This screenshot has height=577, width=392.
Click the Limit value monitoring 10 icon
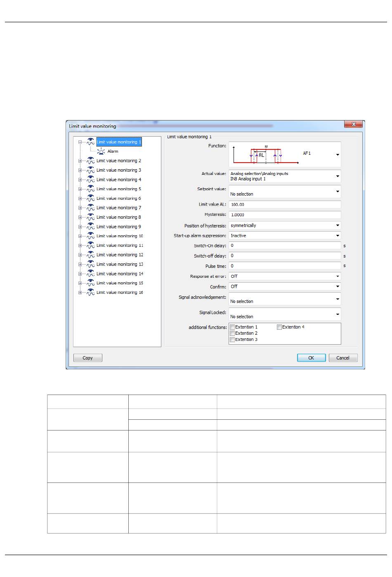point(91,236)
